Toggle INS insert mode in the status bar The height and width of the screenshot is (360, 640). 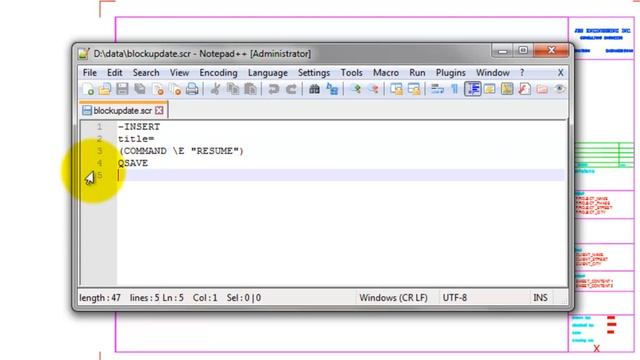point(540,298)
